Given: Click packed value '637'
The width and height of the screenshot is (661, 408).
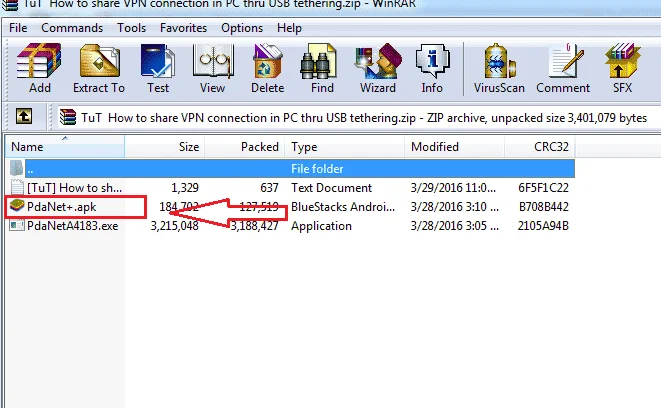Looking at the screenshot, I should [269, 188].
